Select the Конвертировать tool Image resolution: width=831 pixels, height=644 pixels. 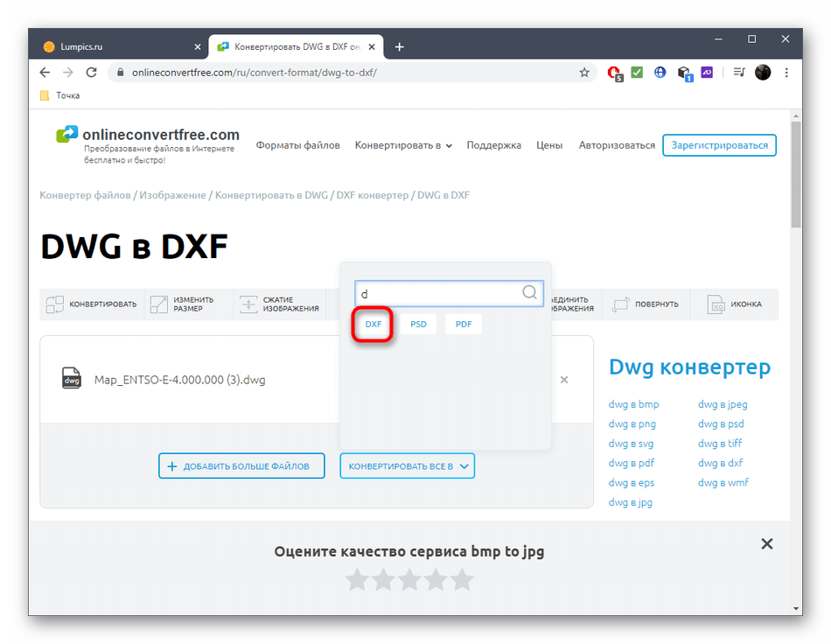[x=92, y=304]
